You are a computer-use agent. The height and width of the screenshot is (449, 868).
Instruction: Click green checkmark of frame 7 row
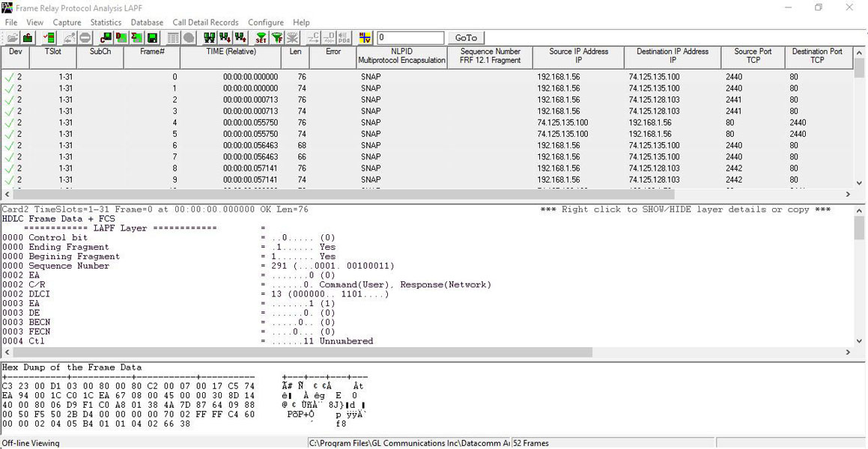(x=9, y=157)
